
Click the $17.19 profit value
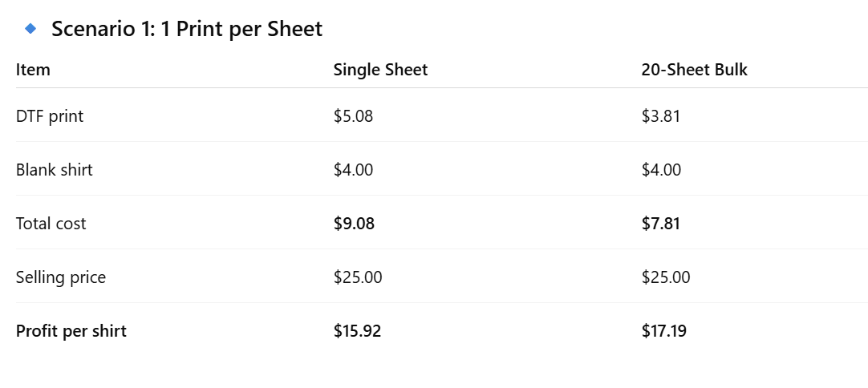[664, 331]
